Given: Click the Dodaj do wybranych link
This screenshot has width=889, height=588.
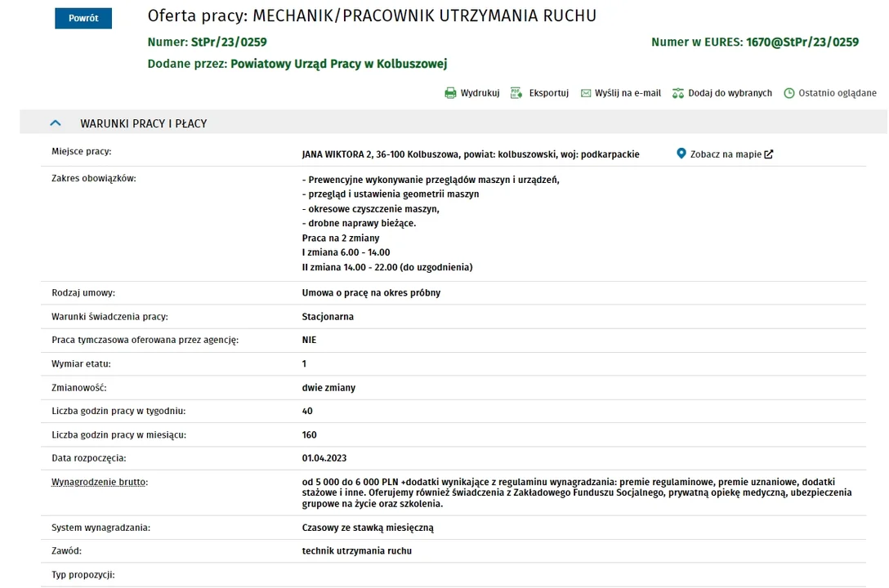Looking at the screenshot, I should (x=730, y=93).
